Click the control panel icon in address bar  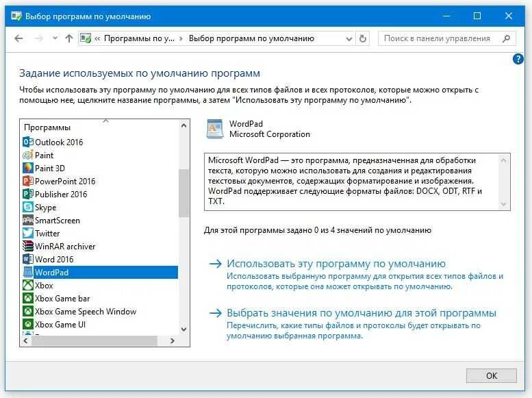point(86,38)
